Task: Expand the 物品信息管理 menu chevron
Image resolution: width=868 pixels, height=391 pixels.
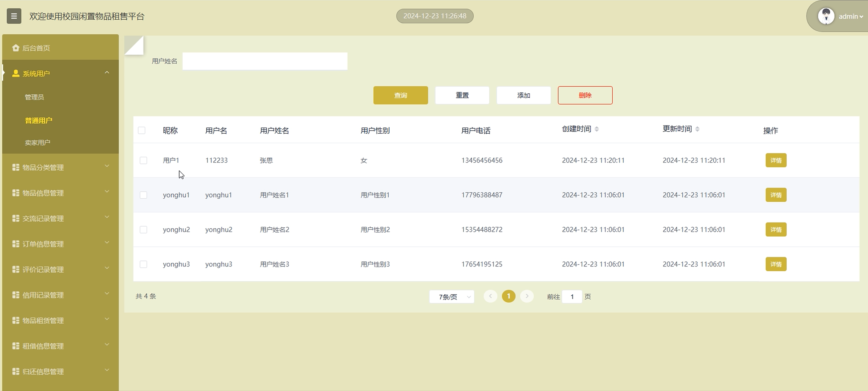Action: [107, 191]
